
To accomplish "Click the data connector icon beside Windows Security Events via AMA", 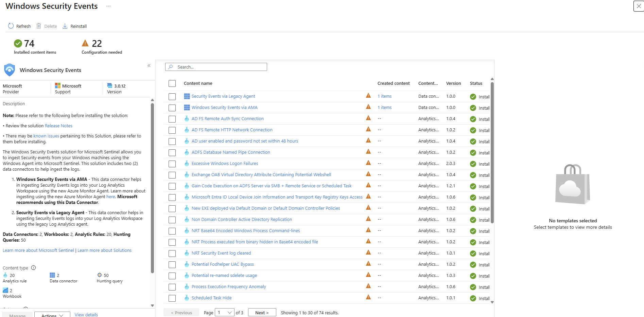I will pos(187,108).
